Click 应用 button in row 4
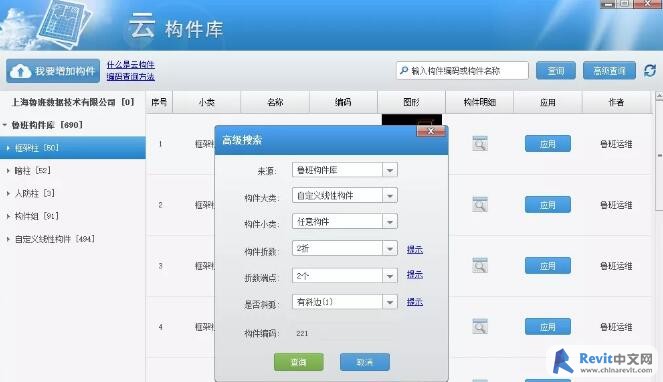This screenshot has width=663, height=382. [548, 327]
